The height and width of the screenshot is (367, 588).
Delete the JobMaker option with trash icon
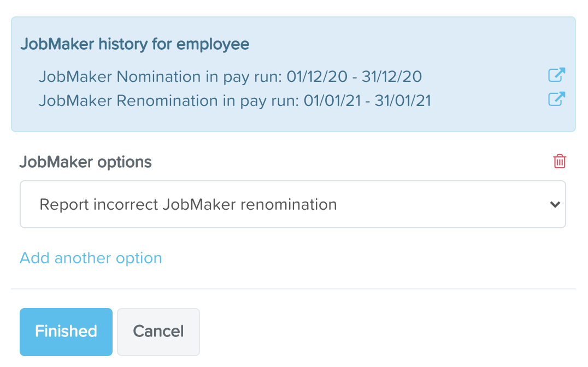(560, 161)
